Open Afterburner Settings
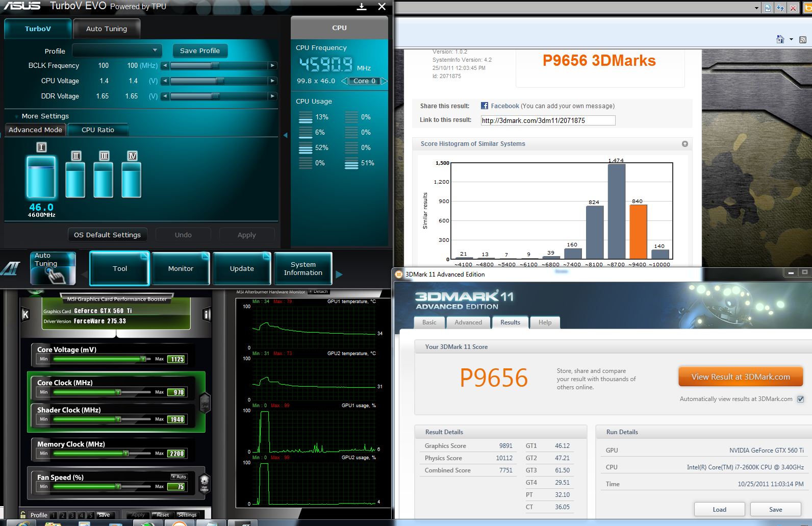The width and height of the screenshot is (812, 526). click(187, 515)
